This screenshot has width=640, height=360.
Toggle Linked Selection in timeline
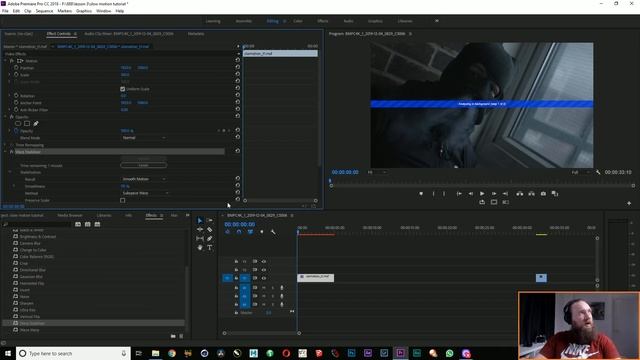[x=250, y=232]
